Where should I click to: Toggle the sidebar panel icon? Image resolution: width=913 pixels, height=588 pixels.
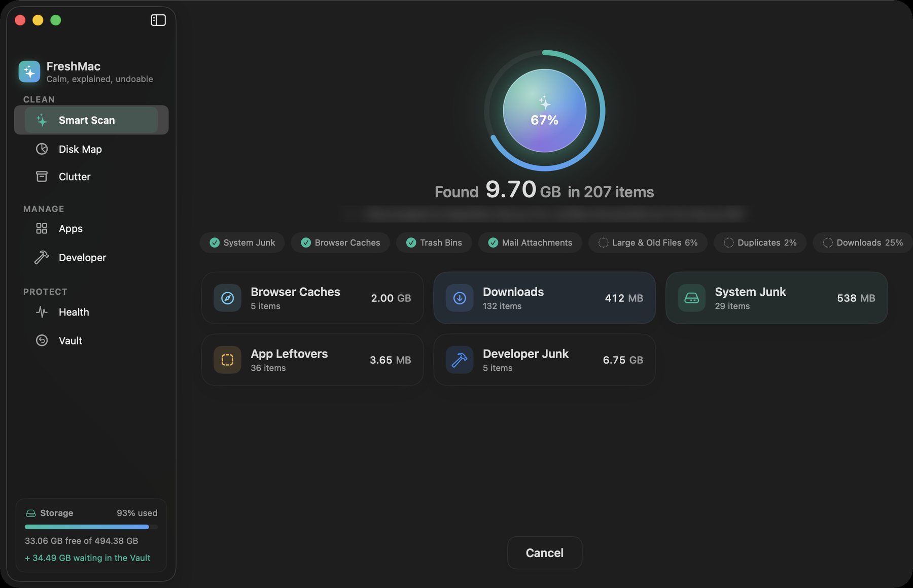[x=158, y=20]
